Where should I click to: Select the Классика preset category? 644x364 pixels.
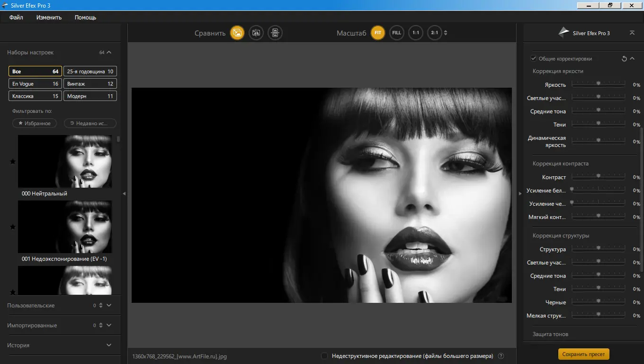[x=35, y=96]
